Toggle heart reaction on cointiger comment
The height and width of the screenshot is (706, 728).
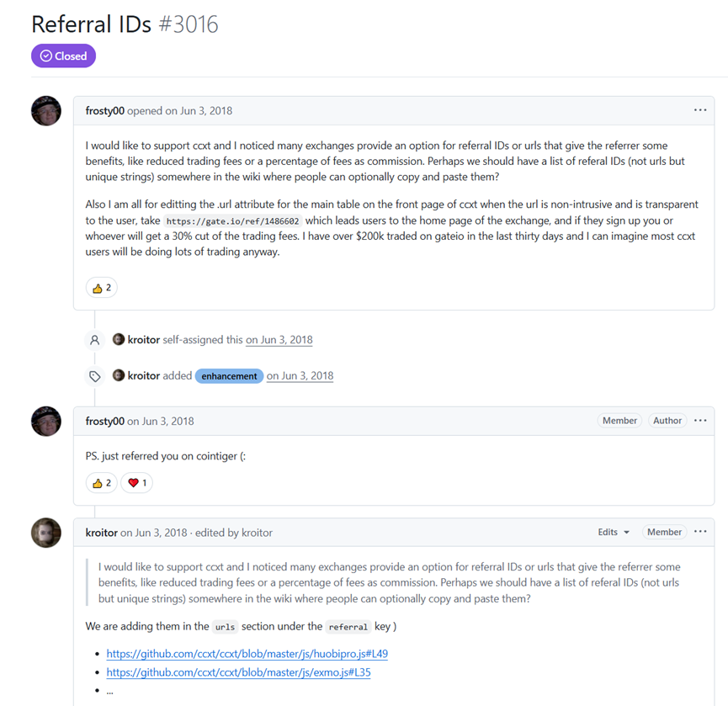(136, 483)
